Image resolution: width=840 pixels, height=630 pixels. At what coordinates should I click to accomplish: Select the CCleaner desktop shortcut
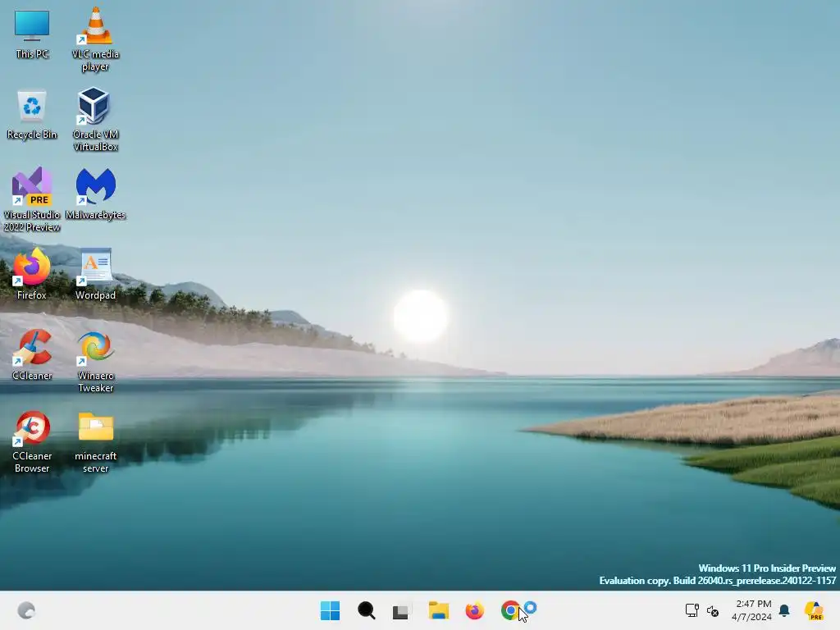(32, 354)
